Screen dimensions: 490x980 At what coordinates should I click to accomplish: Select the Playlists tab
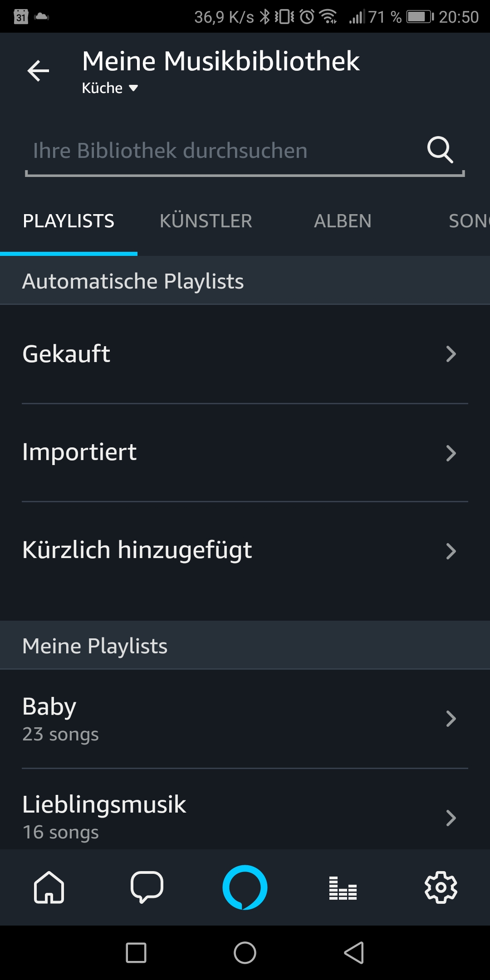point(69,221)
